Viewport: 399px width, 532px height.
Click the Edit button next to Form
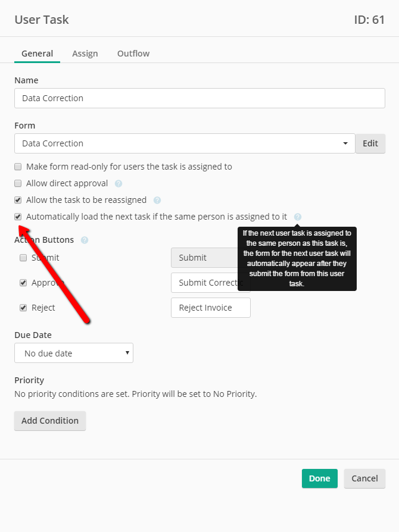(370, 143)
